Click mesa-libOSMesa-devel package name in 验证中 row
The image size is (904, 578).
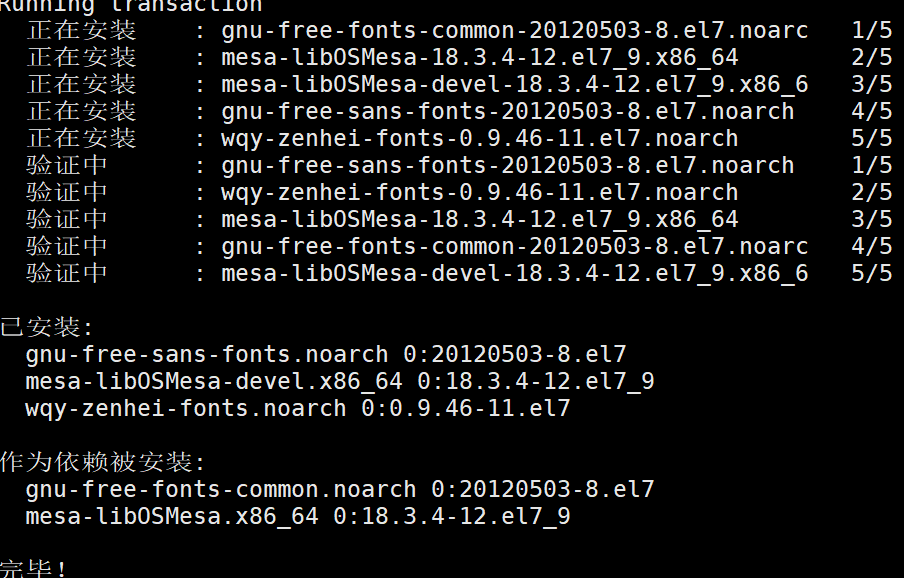(514, 274)
